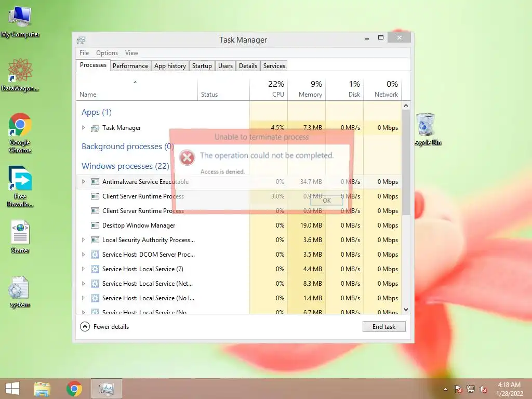Click 19.0 MB memory value

[x=311, y=225]
